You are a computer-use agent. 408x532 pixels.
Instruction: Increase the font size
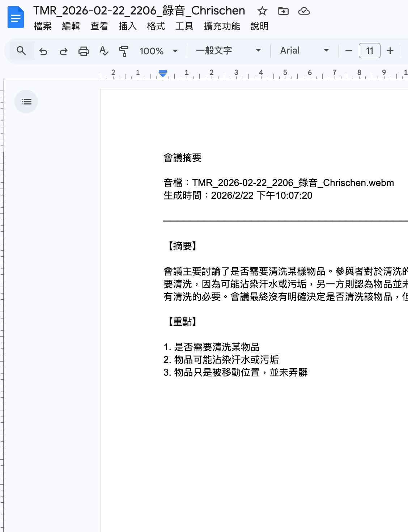[x=390, y=51]
